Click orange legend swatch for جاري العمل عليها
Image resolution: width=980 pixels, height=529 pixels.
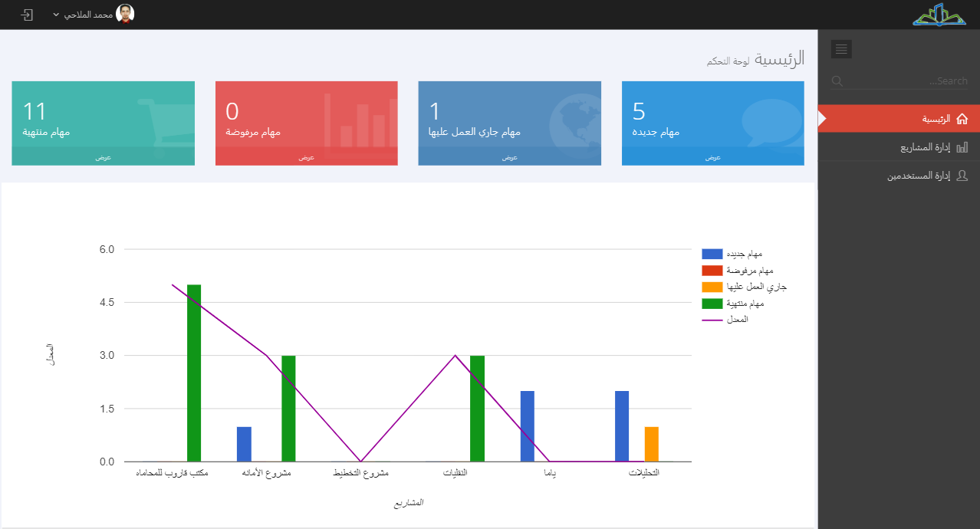click(712, 287)
